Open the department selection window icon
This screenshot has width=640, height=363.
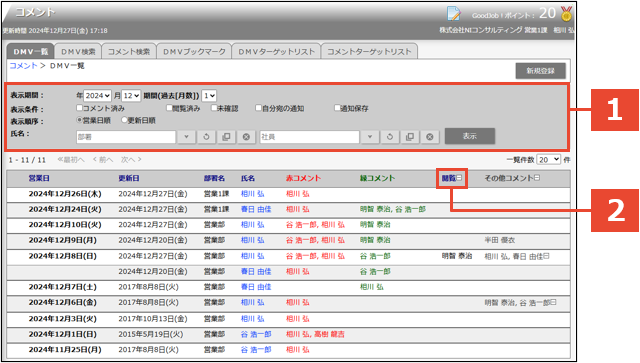coord(226,137)
